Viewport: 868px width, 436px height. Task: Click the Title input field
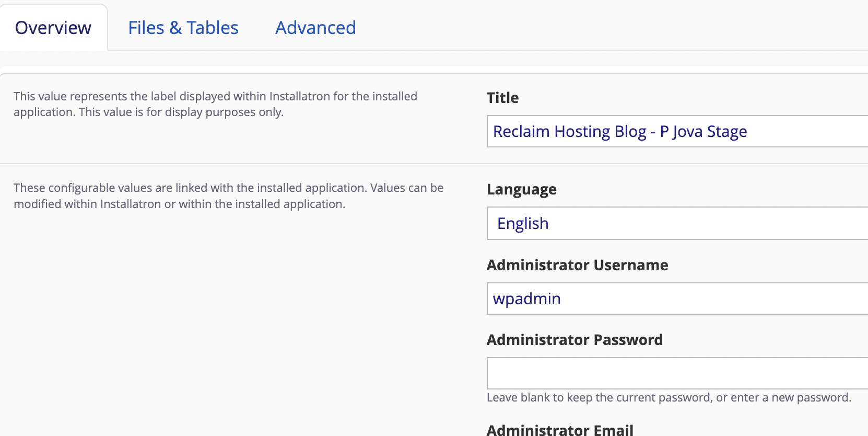(x=677, y=131)
